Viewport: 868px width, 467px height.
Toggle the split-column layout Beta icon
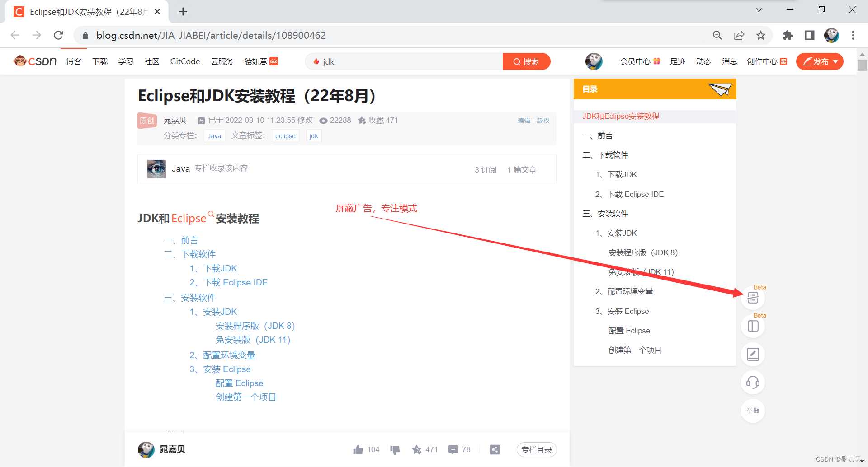753,326
